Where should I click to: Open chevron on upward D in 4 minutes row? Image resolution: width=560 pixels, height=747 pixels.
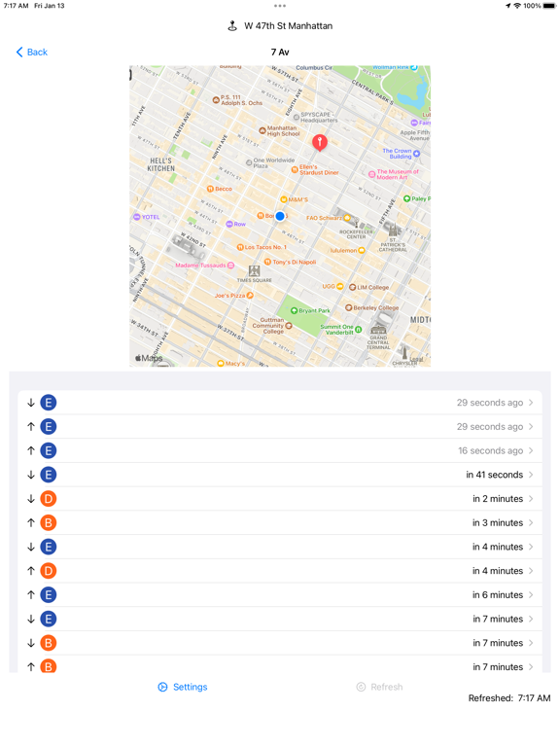pyautogui.click(x=531, y=571)
